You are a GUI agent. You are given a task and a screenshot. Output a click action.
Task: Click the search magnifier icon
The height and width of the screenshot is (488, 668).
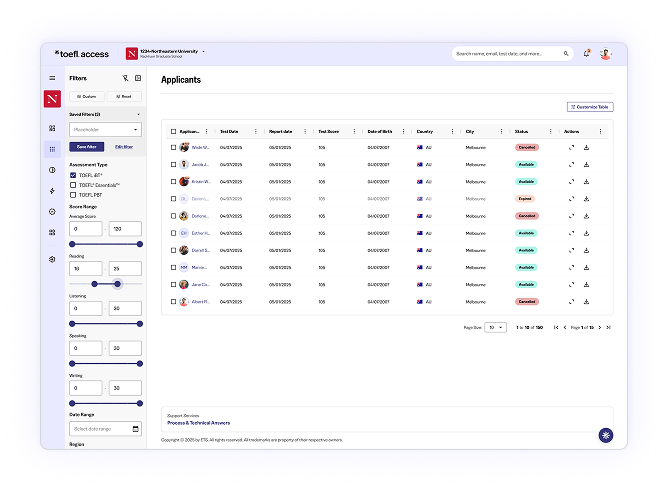coord(566,54)
